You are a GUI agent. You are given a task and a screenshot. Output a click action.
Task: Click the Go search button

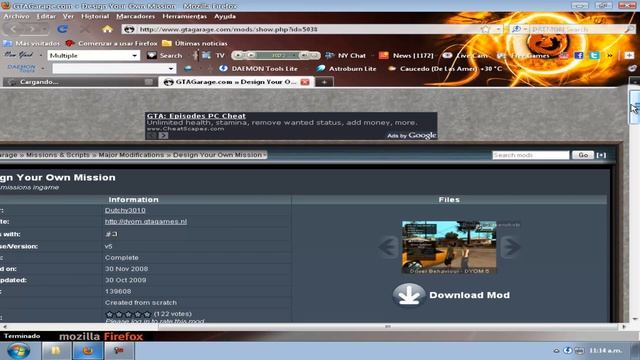click(x=582, y=155)
